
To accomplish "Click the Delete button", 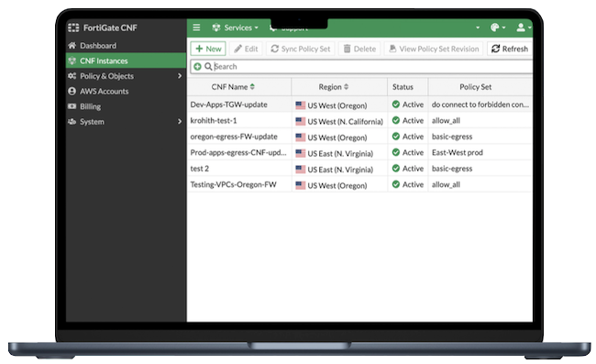I will pos(359,49).
